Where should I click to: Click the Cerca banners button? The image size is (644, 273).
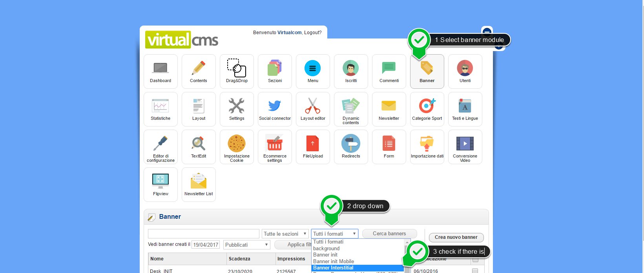[x=389, y=234]
